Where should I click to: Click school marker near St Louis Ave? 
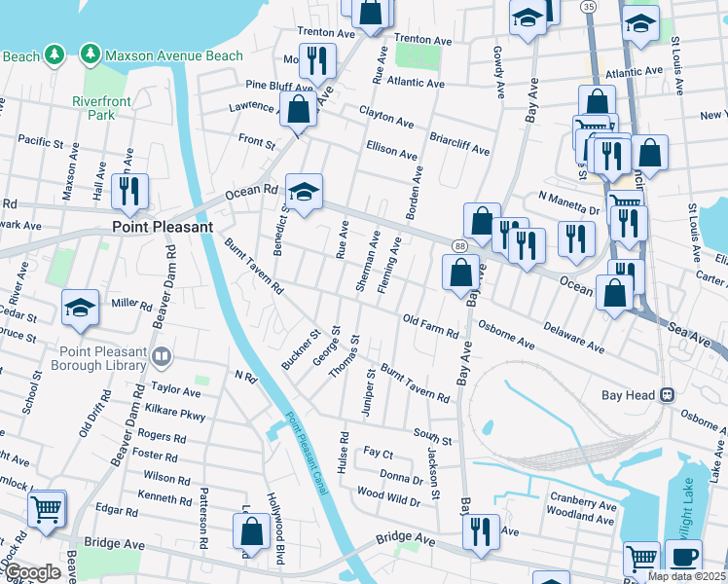pos(640,27)
